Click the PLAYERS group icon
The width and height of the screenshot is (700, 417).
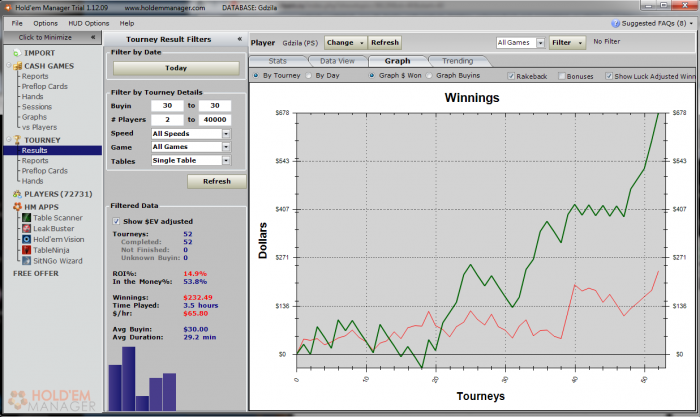click(x=17, y=194)
